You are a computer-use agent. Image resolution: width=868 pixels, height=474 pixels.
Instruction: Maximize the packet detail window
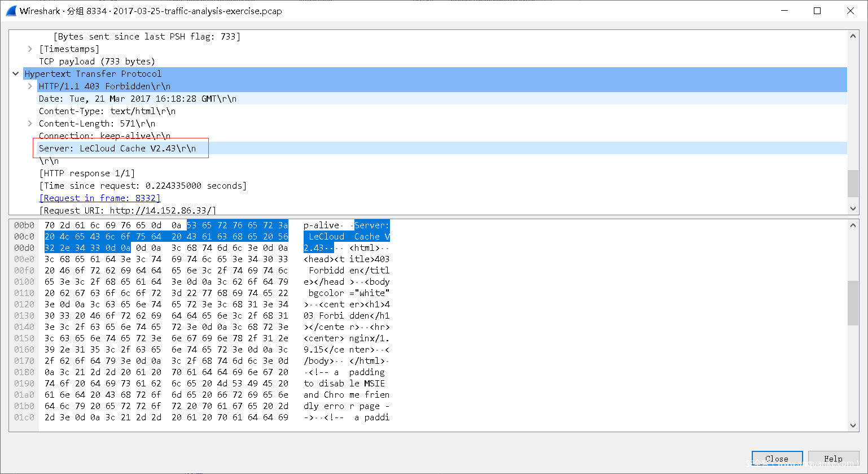(817, 11)
